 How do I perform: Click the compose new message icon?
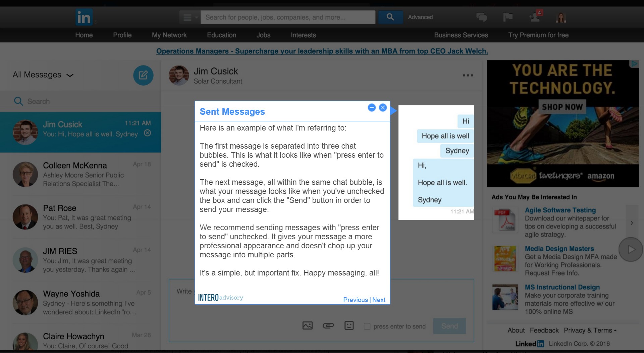point(143,75)
